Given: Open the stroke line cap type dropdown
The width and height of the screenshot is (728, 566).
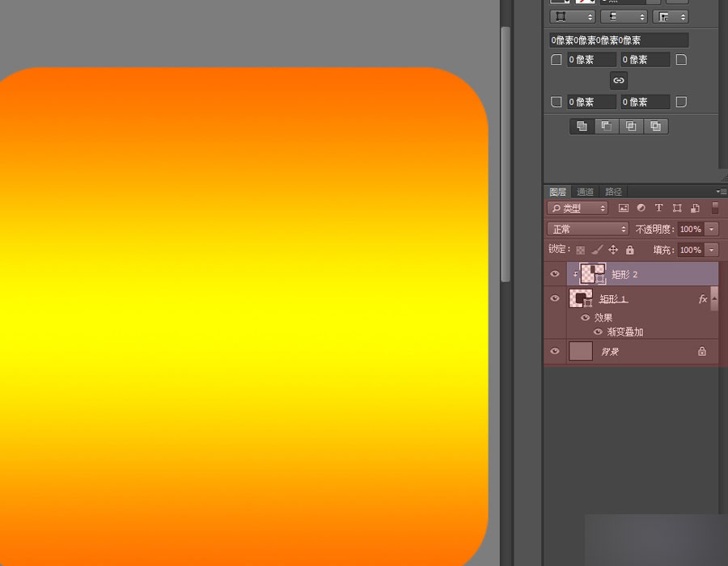Looking at the screenshot, I should pos(624,17).
